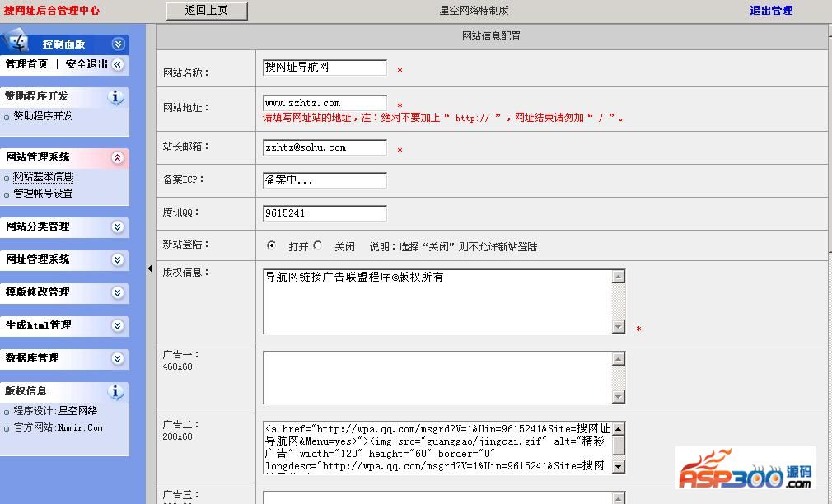Expand the 数据库管理 section
The width and height of the screenshot is (832, 504).
pos(118,358)
